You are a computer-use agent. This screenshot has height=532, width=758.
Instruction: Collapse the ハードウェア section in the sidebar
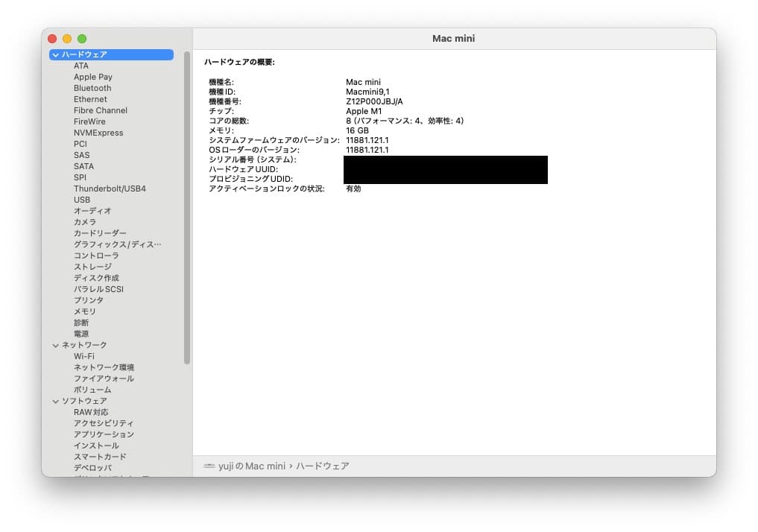point(55,54)
